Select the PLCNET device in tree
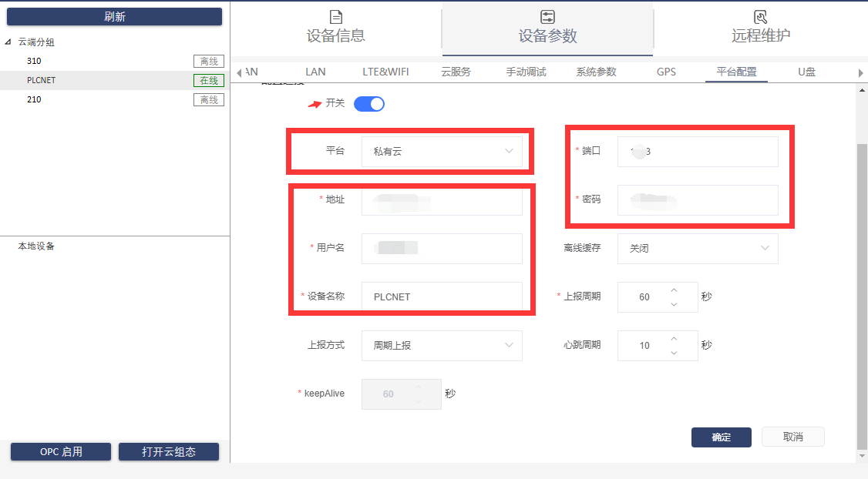868x479 pixels. click(42, 80)
